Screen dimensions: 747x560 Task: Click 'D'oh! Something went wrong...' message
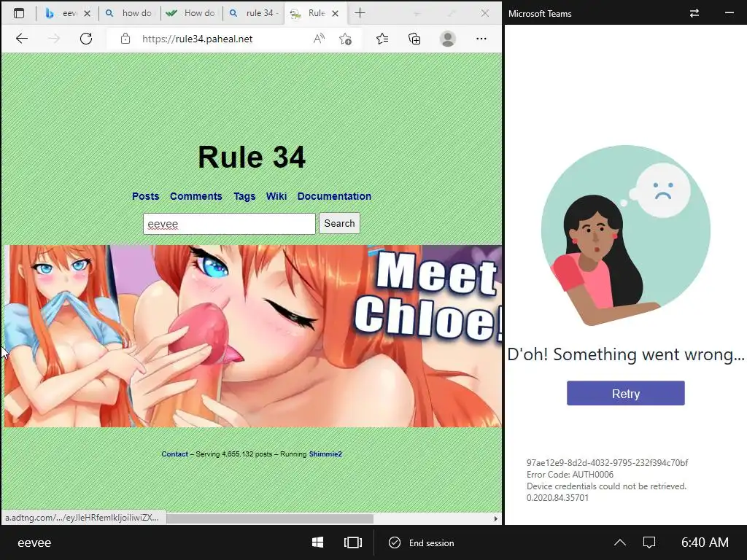625,354
